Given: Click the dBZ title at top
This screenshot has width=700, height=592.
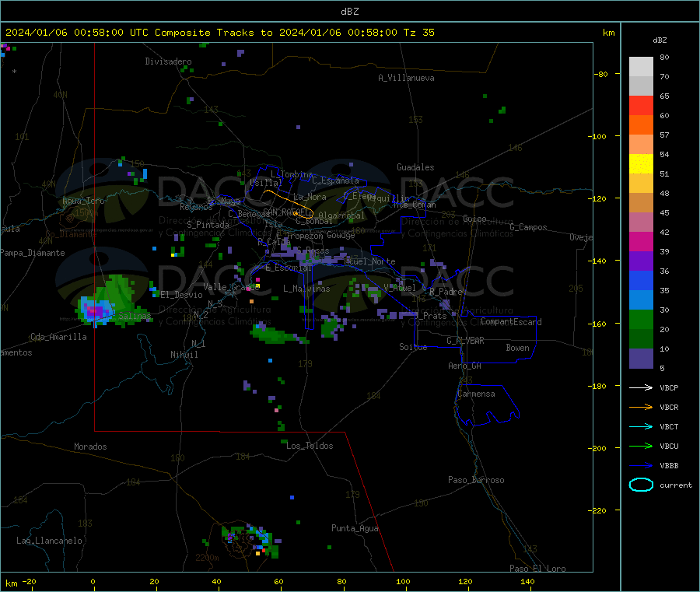Looking at the screenshot, I should pos(349,12).
